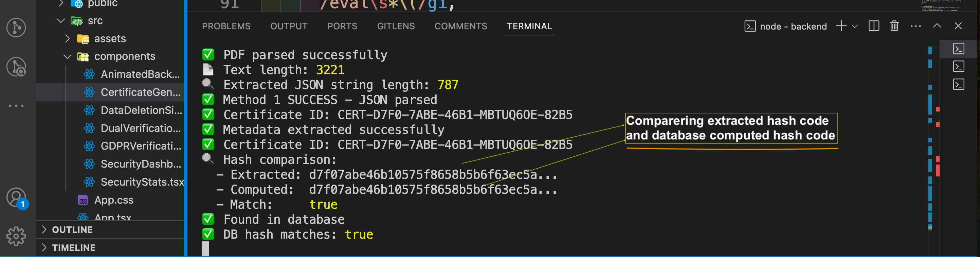Select the first terminal in list
Image resolution: width=980 pixels, height=257 pixels.
[958, 49]
